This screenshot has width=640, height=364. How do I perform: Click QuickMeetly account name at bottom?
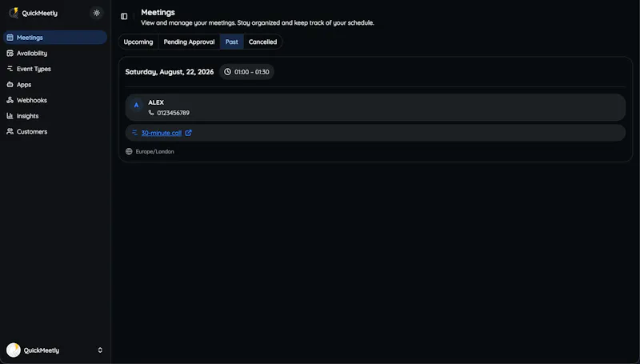click(x=42, y=350)
